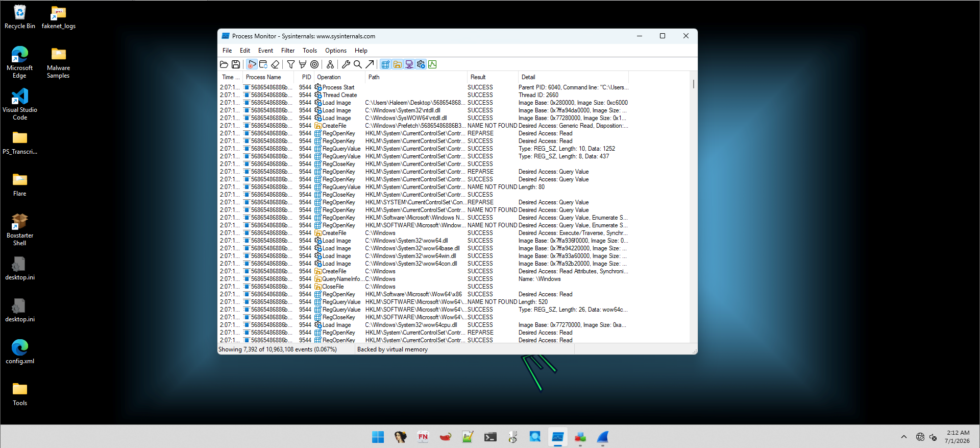This screenshot has height=448, width=980.
Task: Click the Highlight marker toolbar icon
Action: (303, 64)
